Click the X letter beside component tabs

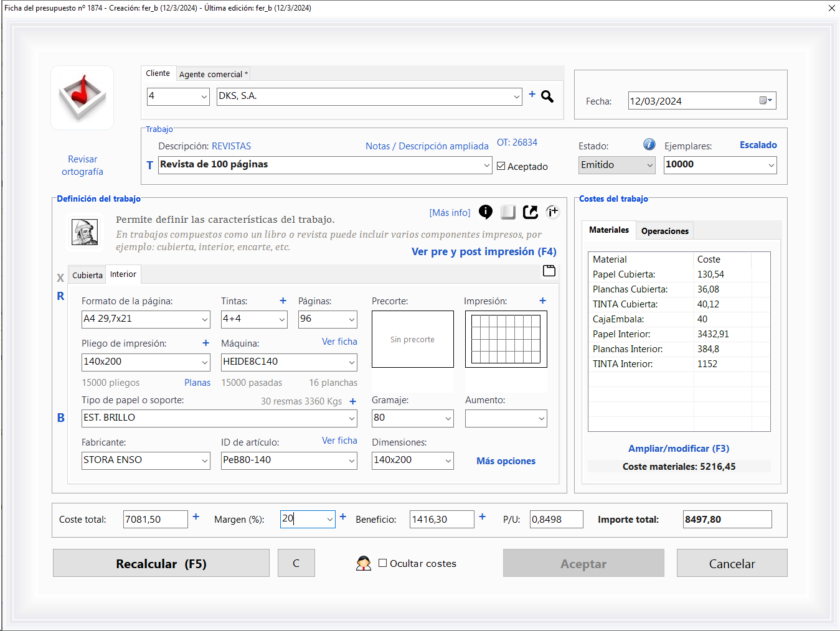[x=60, y=278]
